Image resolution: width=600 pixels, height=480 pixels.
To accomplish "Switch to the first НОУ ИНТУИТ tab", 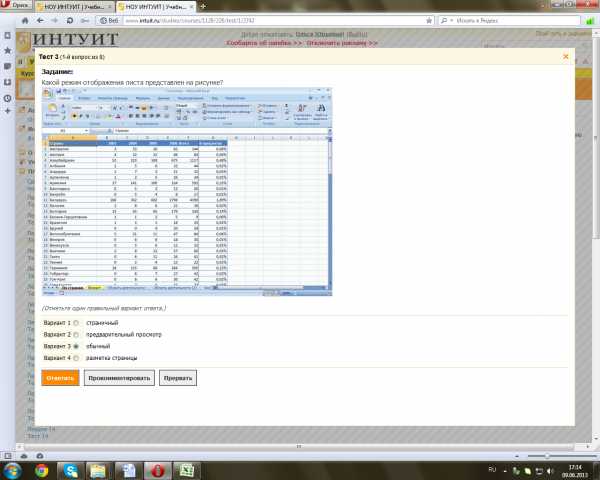I will click(75, 7).
